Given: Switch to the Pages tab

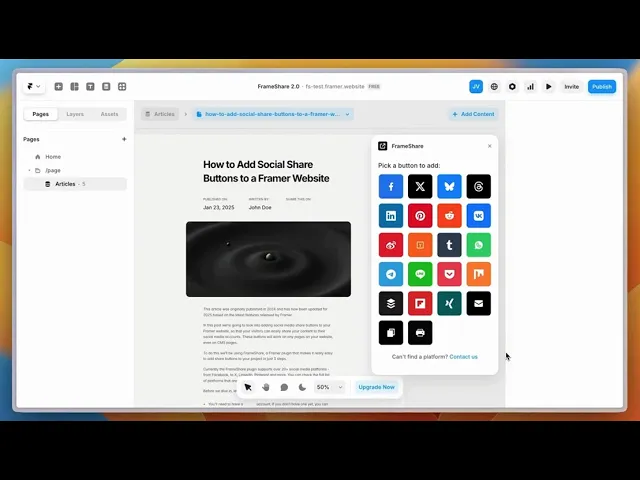Looking at the screenshot, I should tap(41, 114).
